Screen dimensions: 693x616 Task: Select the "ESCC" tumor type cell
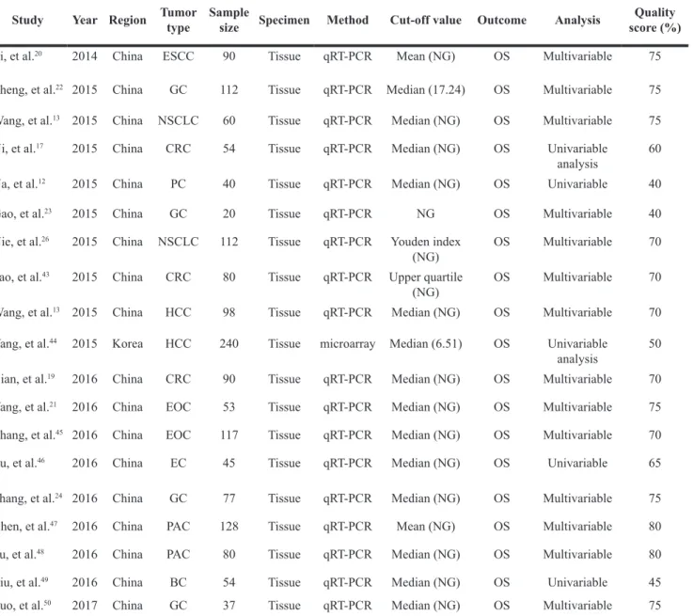click(178, 56)
